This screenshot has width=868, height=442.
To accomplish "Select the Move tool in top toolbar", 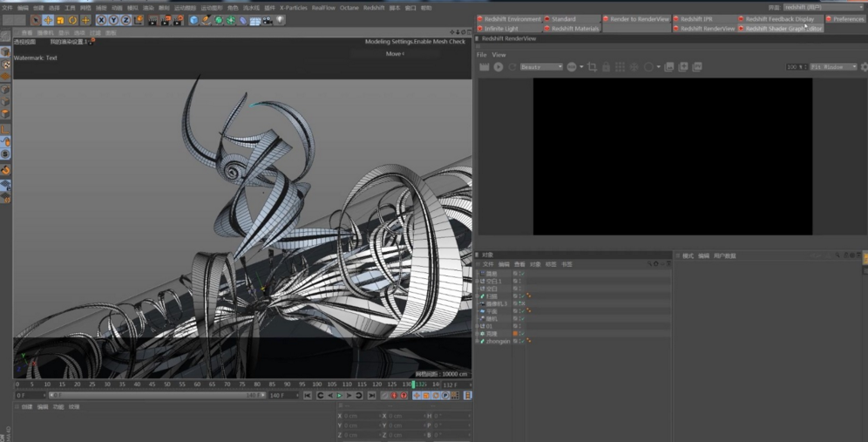I will point(48,20).
